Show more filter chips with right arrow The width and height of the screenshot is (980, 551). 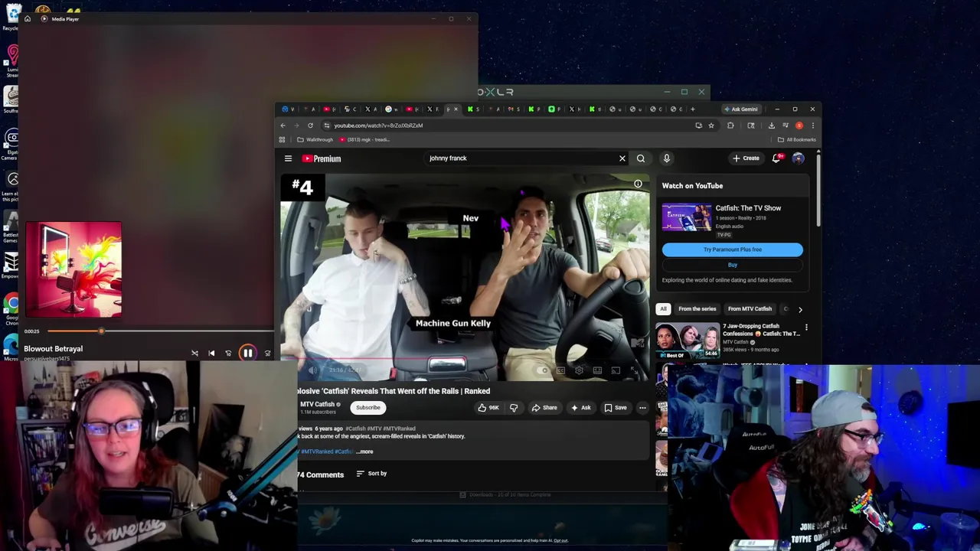800,309
